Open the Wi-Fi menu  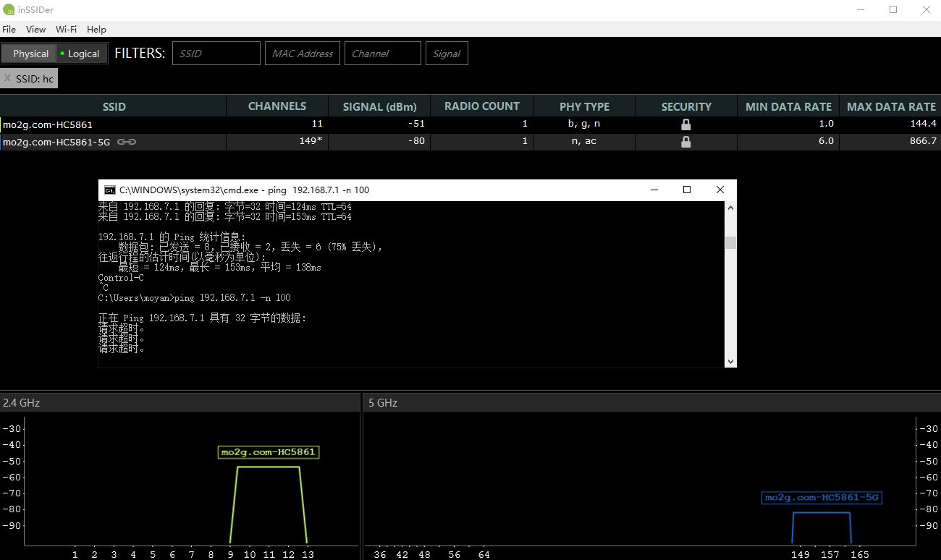[x=66, y=30]
